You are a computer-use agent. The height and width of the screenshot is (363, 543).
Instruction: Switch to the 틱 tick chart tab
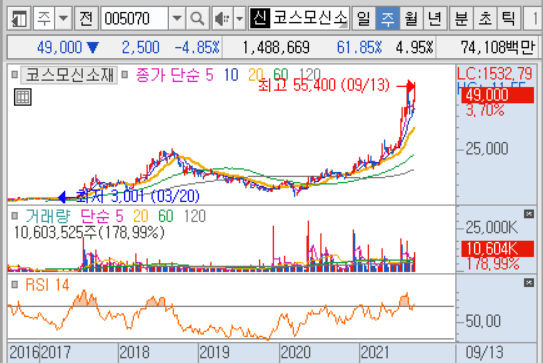click(508, 18)
